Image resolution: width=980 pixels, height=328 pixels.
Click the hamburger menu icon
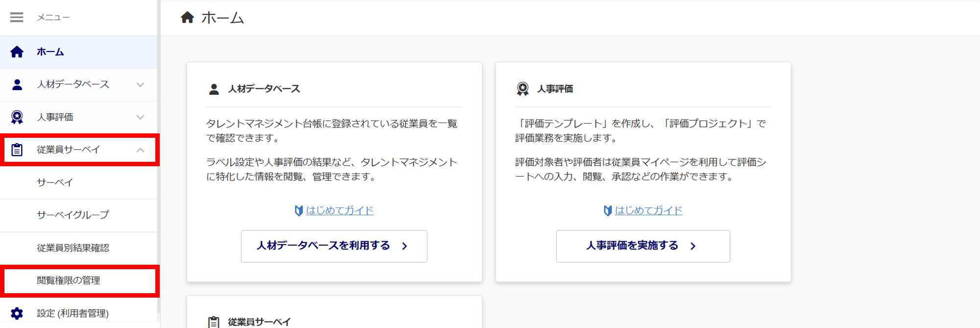pyautogui.click(x=17, y=18)
